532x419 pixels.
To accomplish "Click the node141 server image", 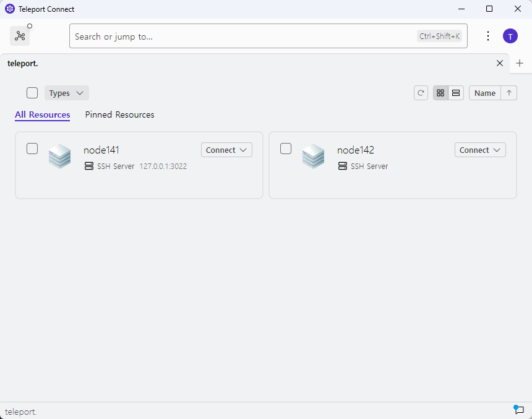I will [60, 156].
